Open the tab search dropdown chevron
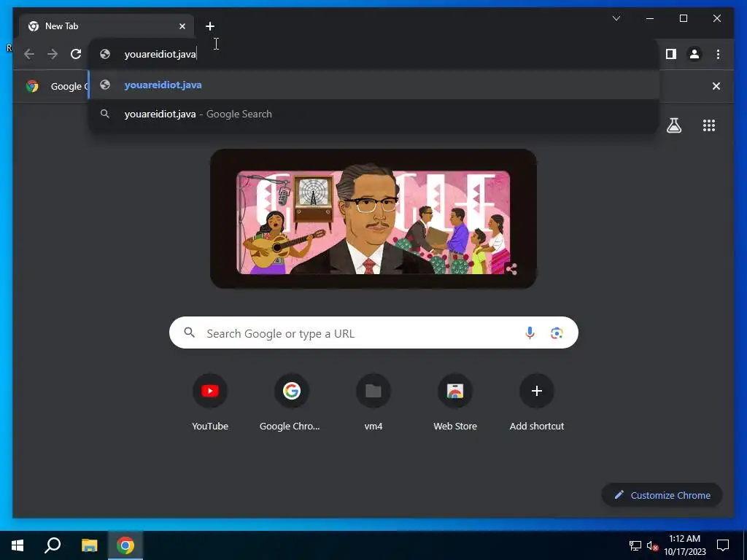The image size is (747, 560). pyautogui.click(x=616, y=18)
